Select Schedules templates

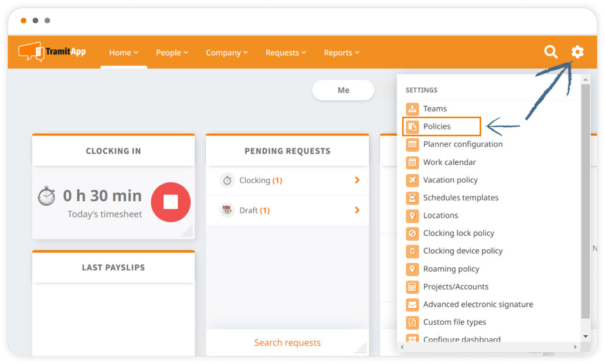[x=460, y=198]
